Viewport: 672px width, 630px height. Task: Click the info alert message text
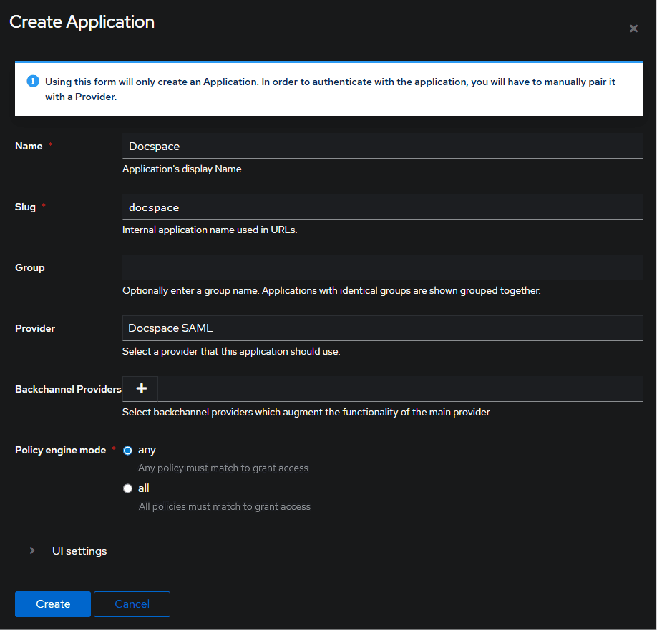pos(330,89)
